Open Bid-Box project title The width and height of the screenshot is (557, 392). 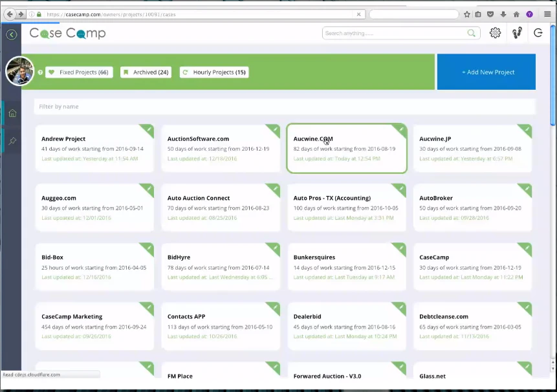[x=52, y=257]
